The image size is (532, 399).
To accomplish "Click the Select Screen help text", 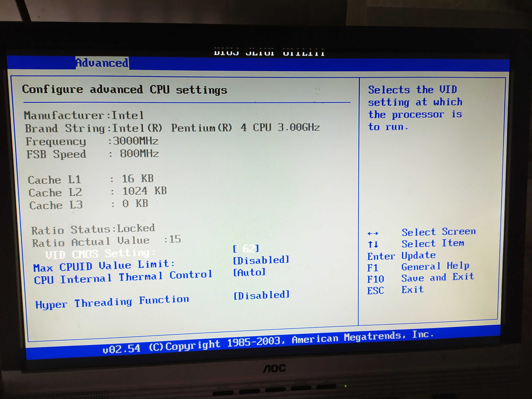I will point(439,232).
